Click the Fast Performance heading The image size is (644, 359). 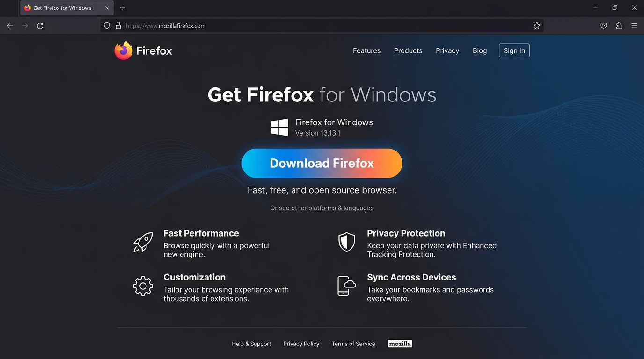(201, 233)
